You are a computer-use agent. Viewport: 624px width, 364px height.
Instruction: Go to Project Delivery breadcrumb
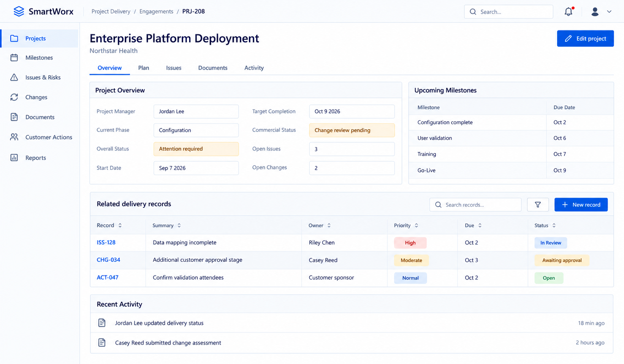[111, 11]
